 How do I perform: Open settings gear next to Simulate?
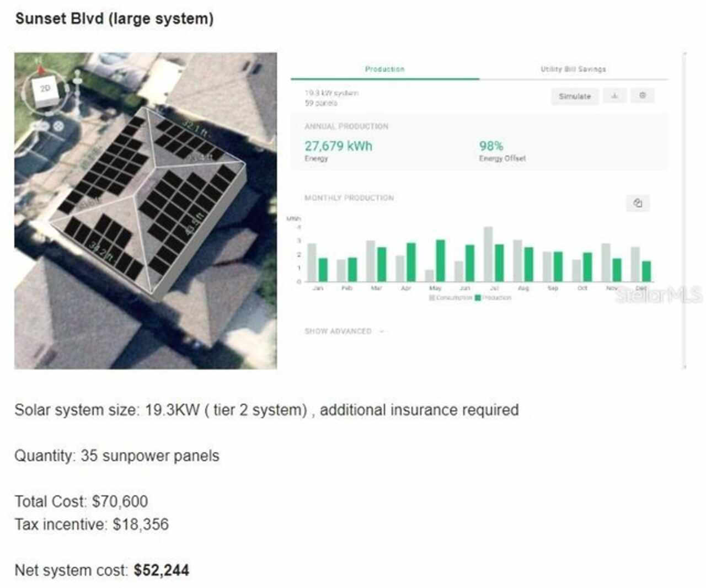(x=643, y=96)
